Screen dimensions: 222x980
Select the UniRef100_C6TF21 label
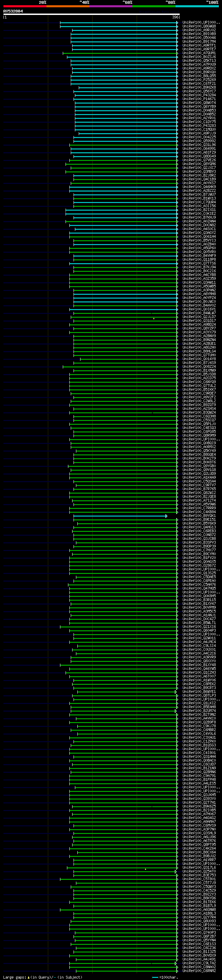click(x=199, y=84)
